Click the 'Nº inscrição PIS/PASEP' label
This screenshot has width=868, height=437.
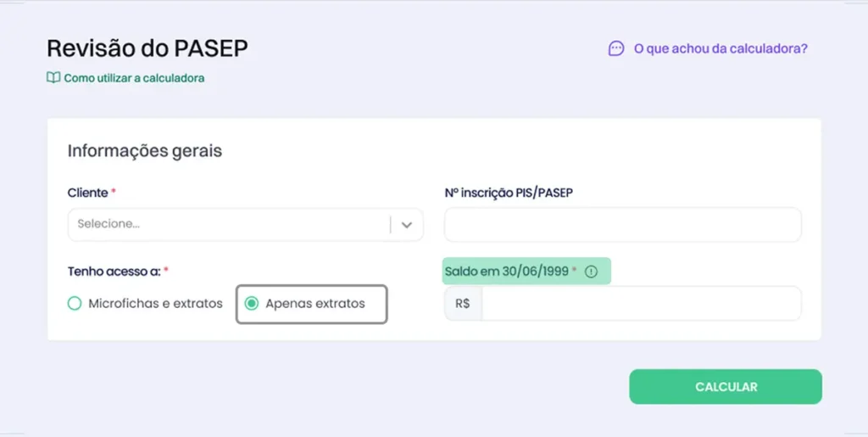coord(509,193)
